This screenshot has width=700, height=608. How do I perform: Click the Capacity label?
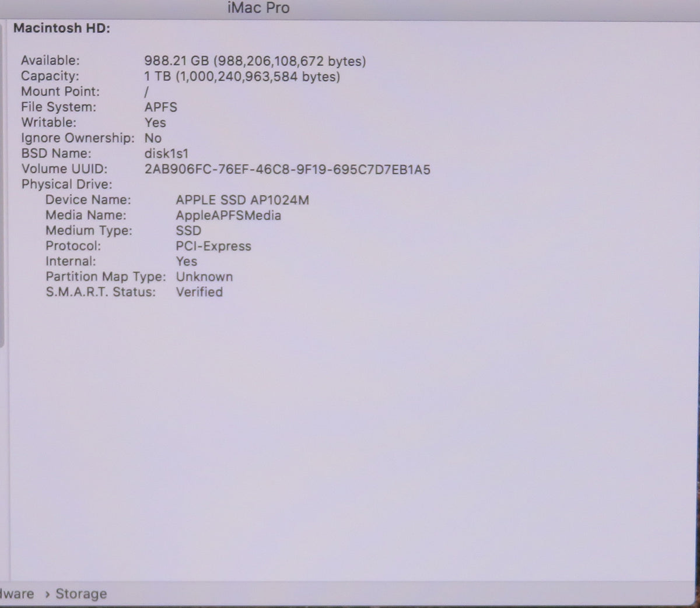point(50,76)
